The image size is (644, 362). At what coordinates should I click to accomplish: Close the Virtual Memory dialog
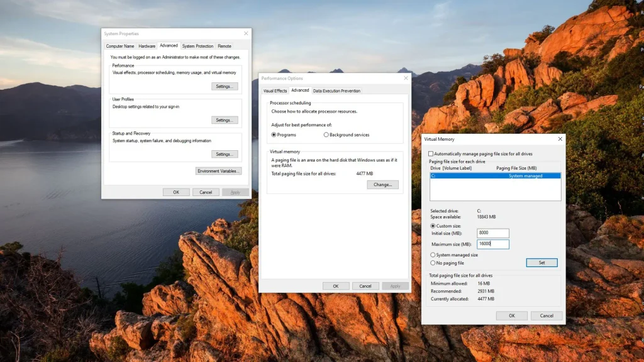tap(560, 139)
